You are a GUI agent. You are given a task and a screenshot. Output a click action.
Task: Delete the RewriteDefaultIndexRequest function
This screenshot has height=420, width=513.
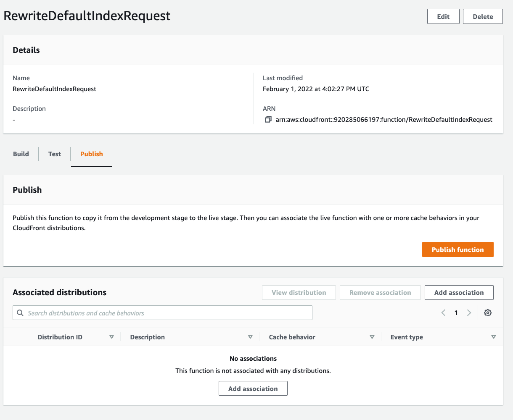click(482, 16)
